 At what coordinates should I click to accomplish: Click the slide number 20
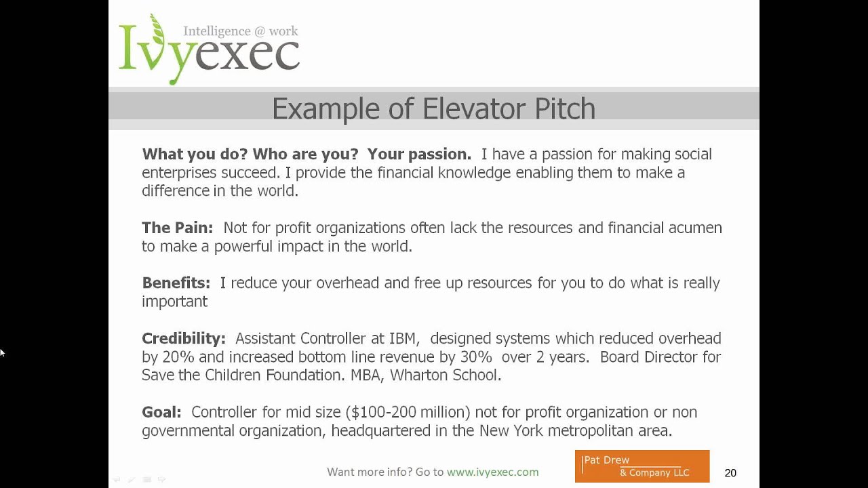(x=730, y=473)
